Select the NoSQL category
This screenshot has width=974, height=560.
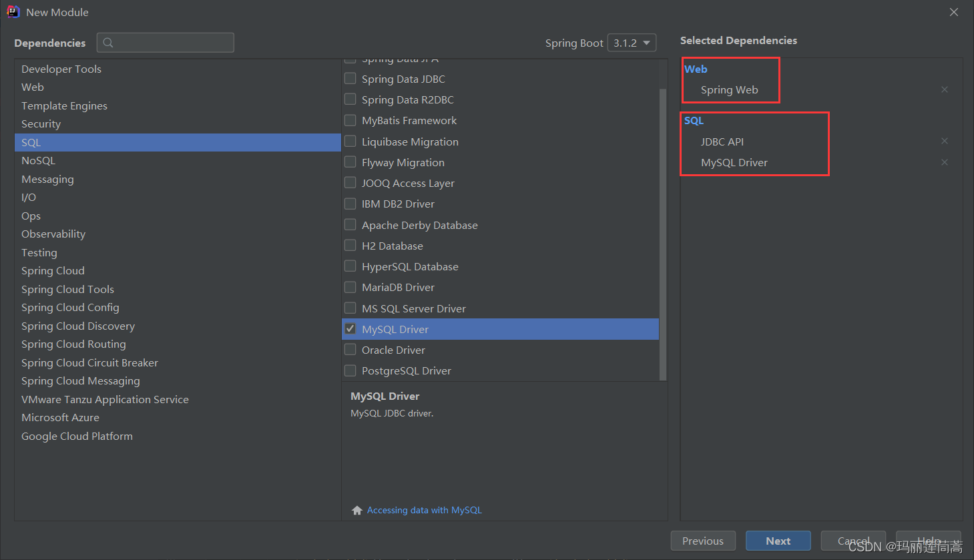tap(178, 161)
